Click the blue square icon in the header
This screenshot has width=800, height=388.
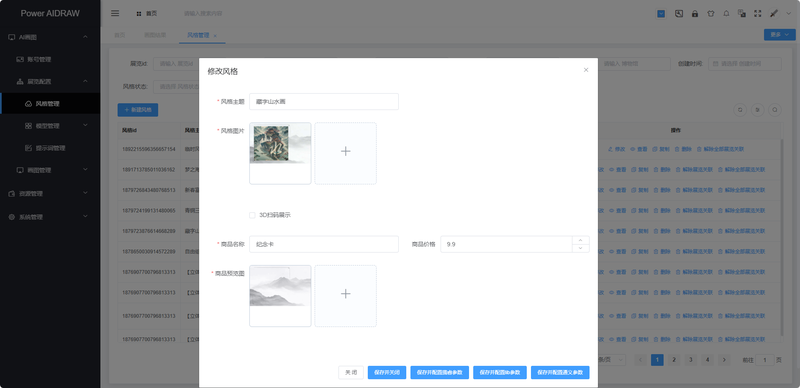(661, 14)
